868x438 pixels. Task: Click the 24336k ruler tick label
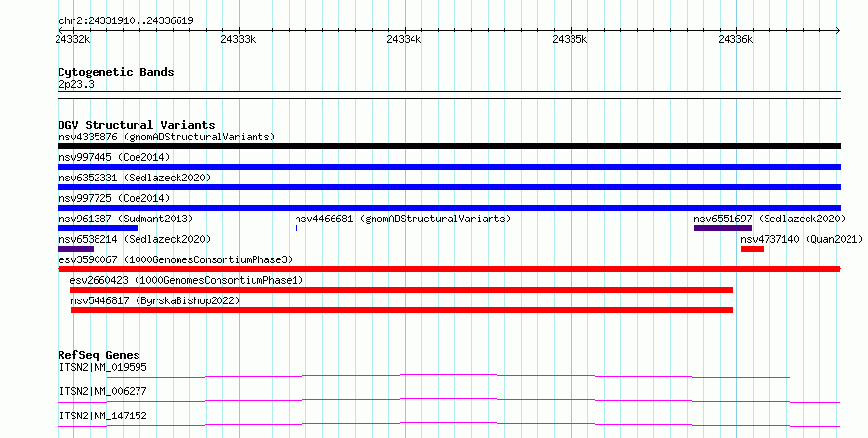[x=735, y=39]
